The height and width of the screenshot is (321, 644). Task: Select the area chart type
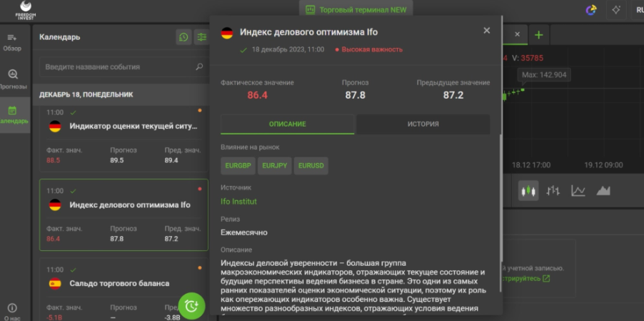coord(603,191)
